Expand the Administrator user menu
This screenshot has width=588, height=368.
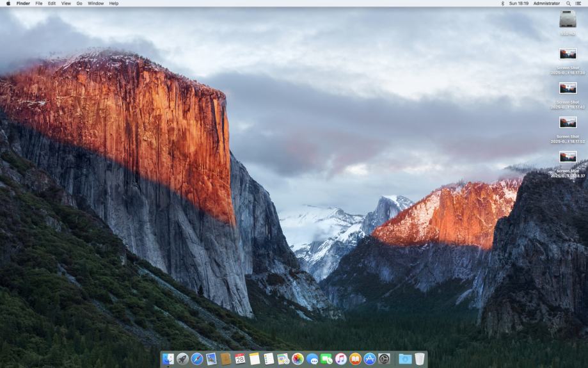click(546, 3)
